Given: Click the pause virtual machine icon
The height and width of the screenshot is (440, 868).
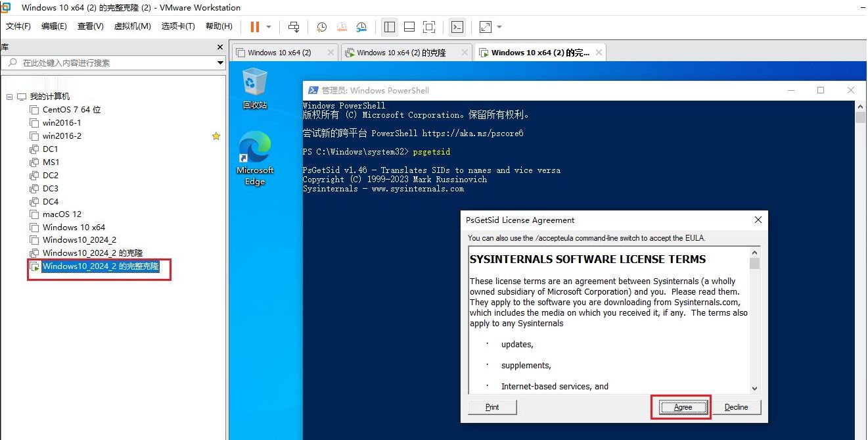Looking at the screenshot, I should click(x=254, y=27).
